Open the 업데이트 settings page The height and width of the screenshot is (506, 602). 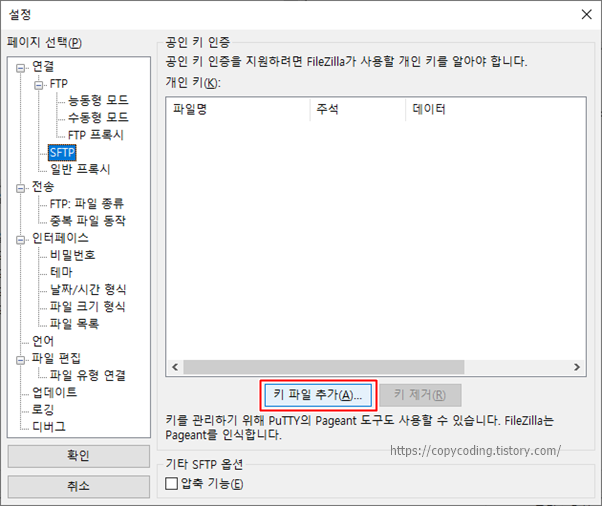pyautogui.click(x=55, y=392)
